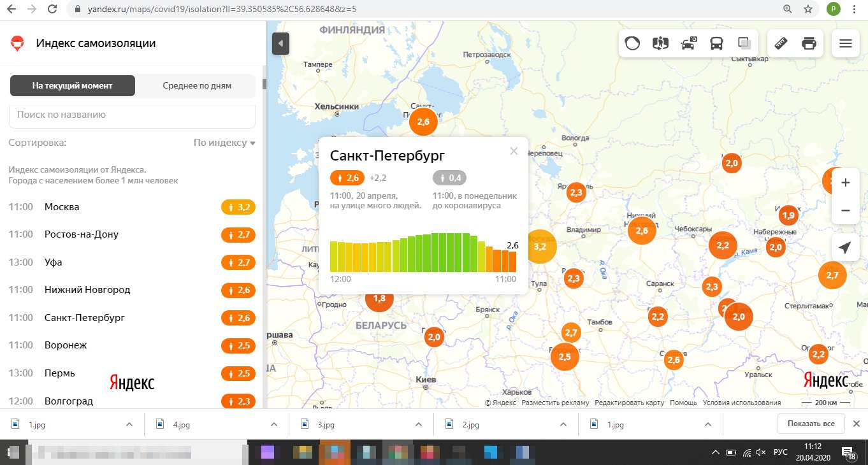
Task: Click browser forward arrow
Action: coord(33,10)
